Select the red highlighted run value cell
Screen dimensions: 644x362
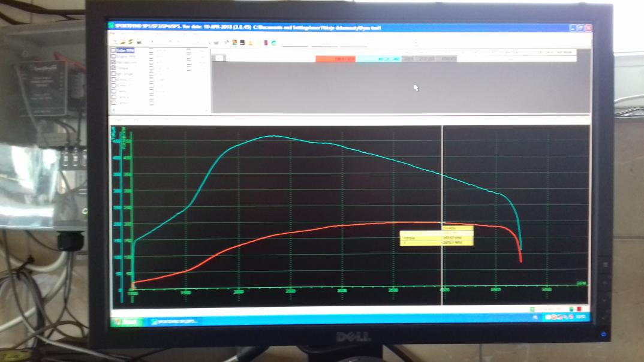click(x=335, y=59)
